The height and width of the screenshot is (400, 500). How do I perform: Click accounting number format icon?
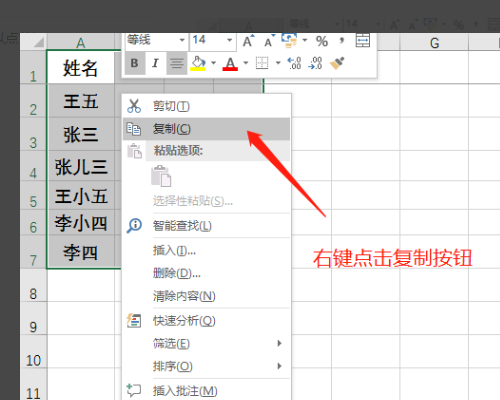(289, 41)
